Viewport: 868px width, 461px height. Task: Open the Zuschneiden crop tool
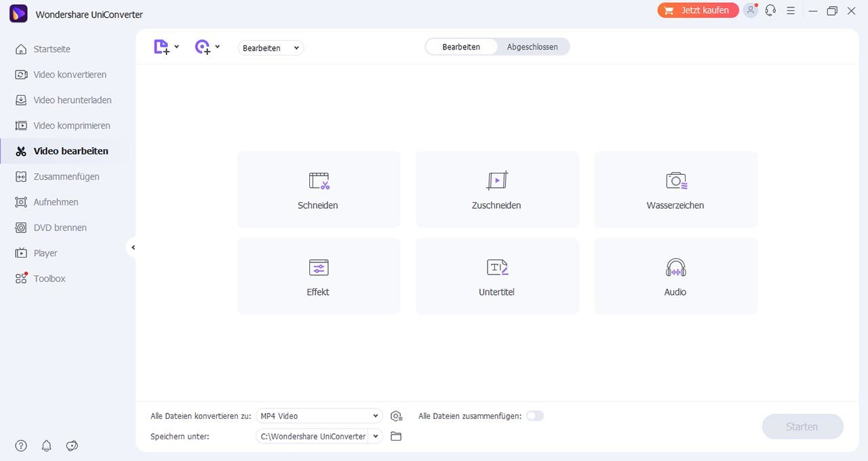click(497, 189)
